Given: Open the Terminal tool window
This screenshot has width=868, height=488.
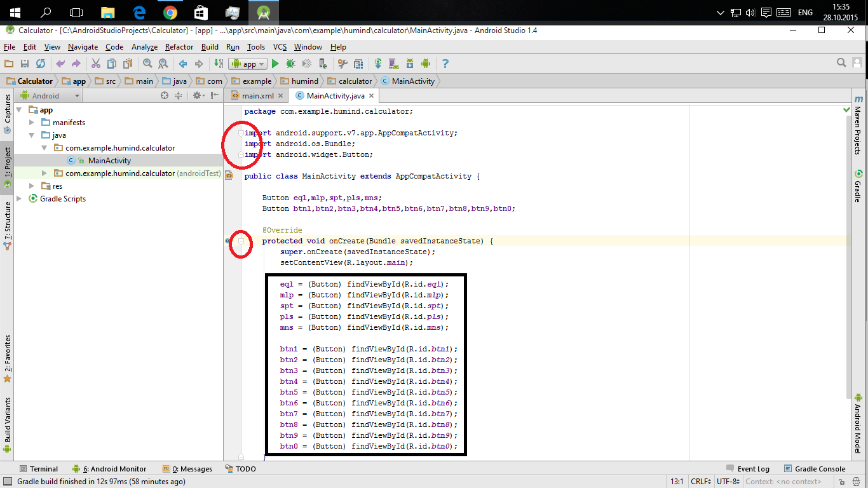Looking at the screenshot, I should click(38, 469).
